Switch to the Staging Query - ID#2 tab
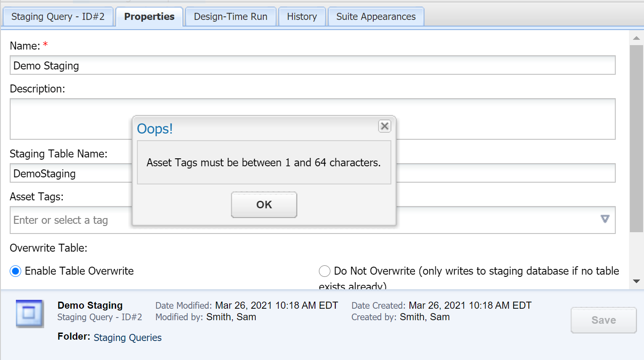644x360 pixels. [x=58, y=17]
